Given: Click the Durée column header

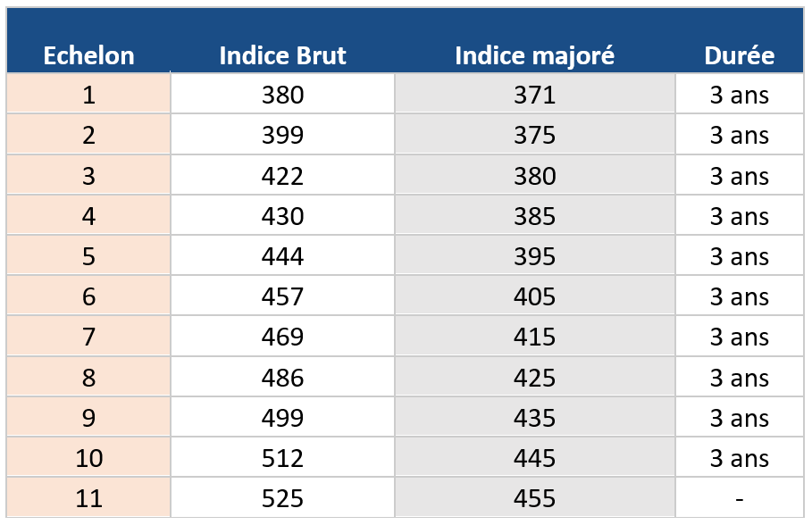Looking at the screenshot, I should click(x=739, y=55).
